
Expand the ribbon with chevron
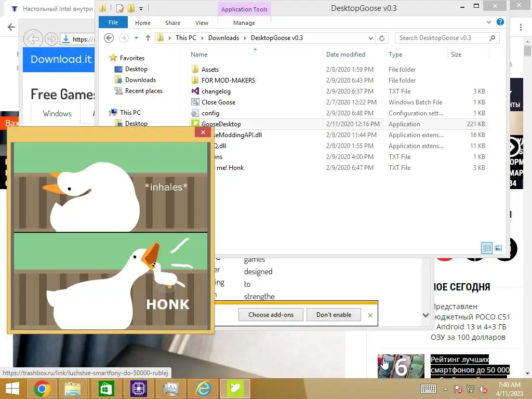[488, 22]
